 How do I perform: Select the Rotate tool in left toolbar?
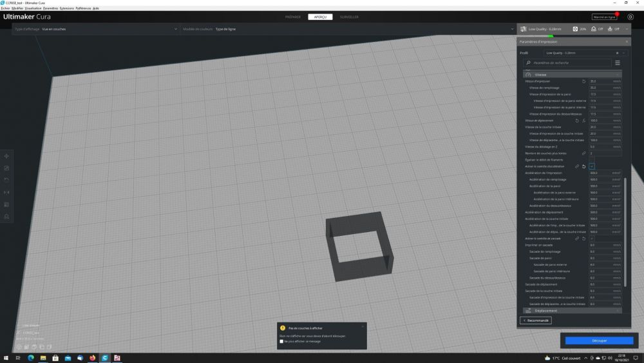click(6, 180)
